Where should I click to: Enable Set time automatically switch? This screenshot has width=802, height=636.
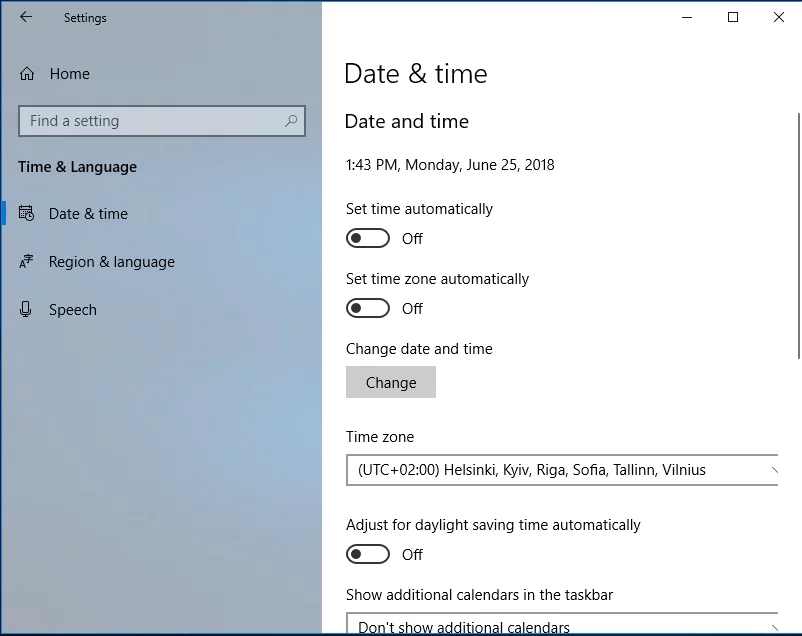tap(367, 238)
